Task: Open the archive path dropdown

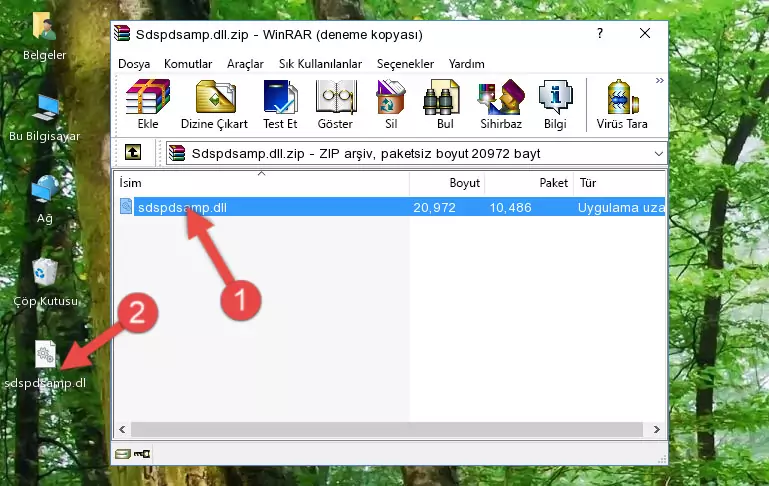Action: pyautogui.click(x=659, y=153)
